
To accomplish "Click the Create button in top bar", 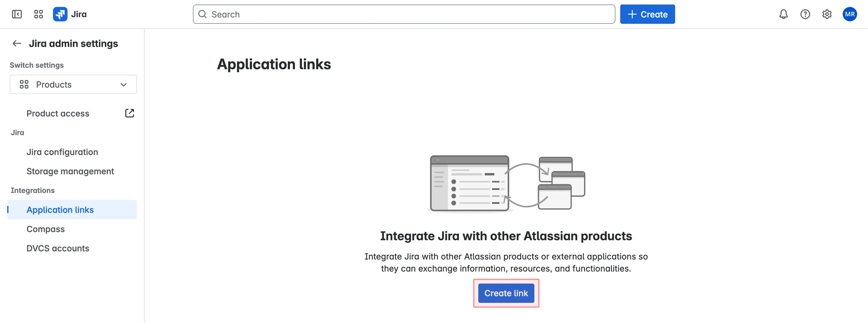I will pyautogui.click(x=647, y=14).
